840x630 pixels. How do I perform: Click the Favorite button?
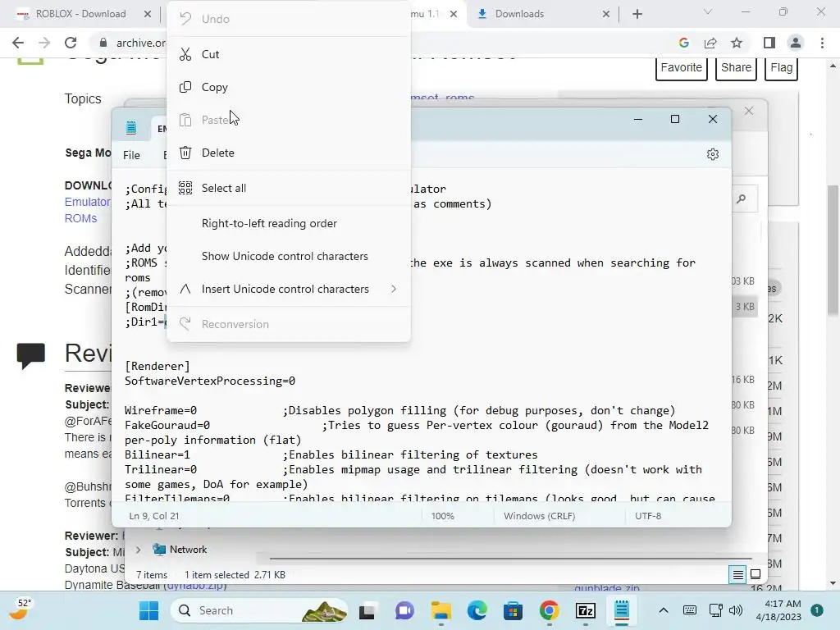point(682,67)
